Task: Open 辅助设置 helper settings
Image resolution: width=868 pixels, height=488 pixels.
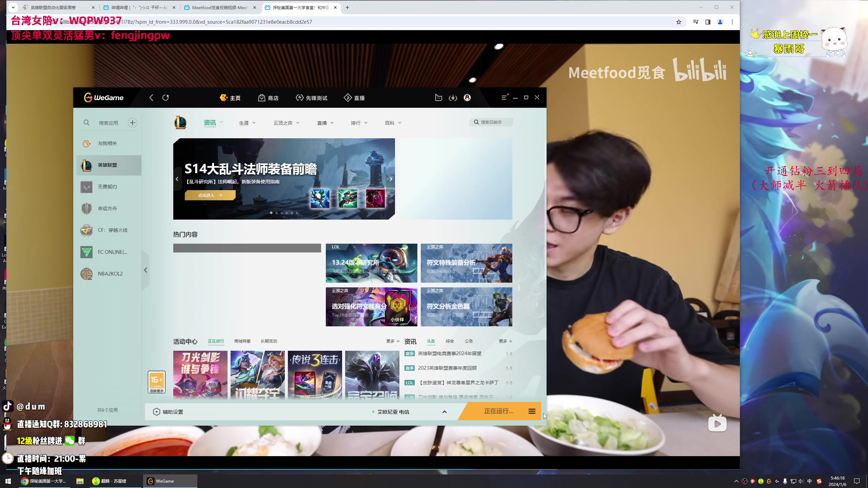Action: point(168,412)
